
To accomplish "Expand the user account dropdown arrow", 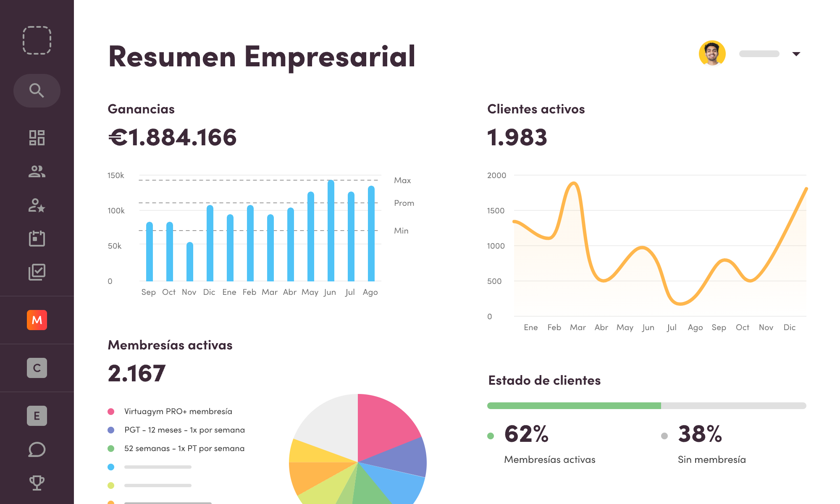I will point(796,54).
